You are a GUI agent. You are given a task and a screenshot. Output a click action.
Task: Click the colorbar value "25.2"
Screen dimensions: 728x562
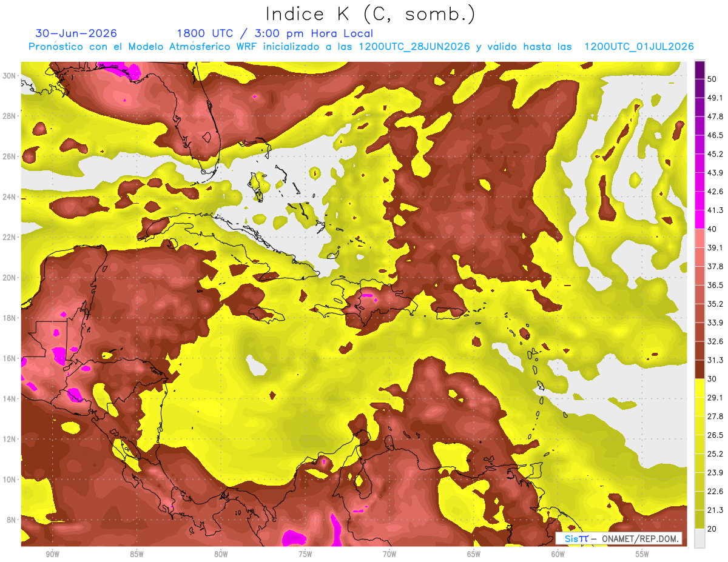click(x=716, y=453)
